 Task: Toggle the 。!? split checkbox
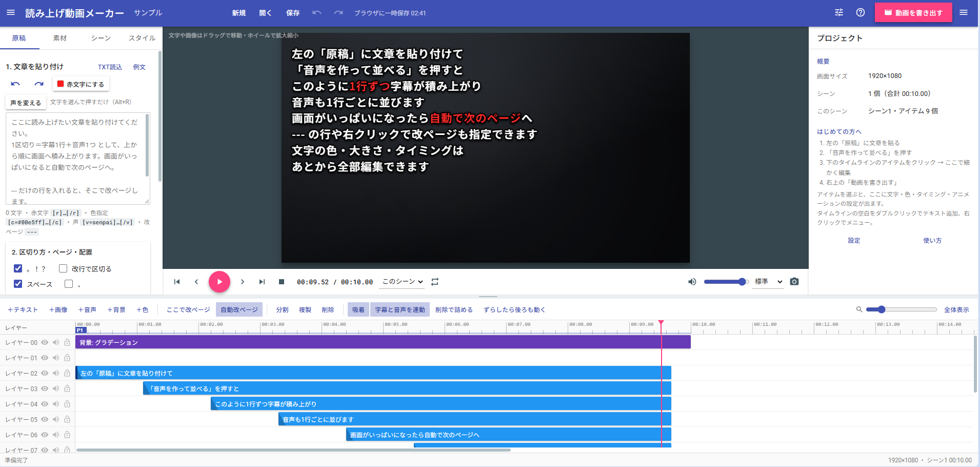[18, 268]
